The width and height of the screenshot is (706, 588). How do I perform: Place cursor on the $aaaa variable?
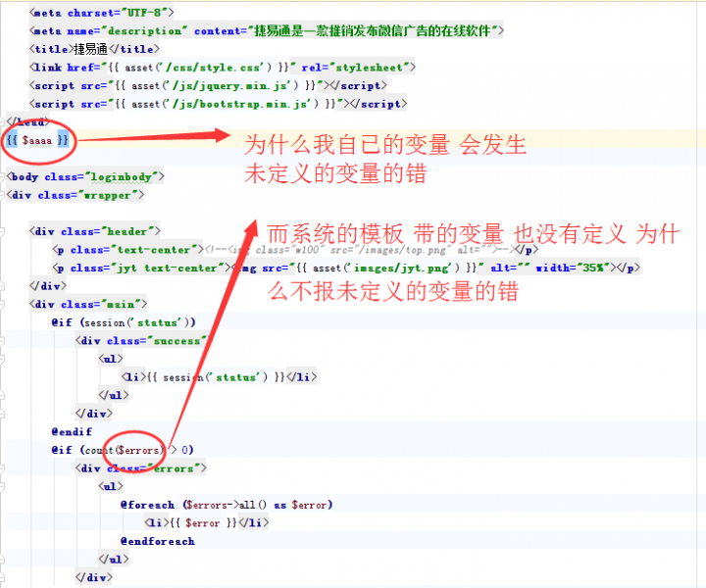coord(37,140)
